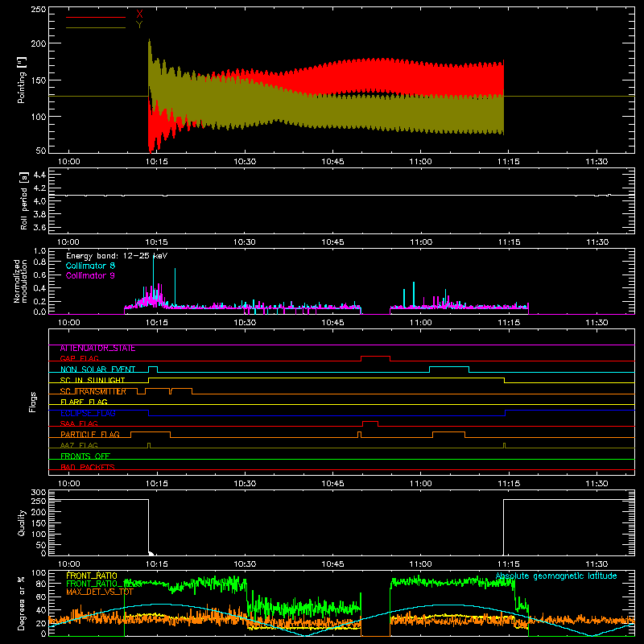Click the Pointing axis title
The width and height of the screenshot is (644, 644).
[22, 80]
